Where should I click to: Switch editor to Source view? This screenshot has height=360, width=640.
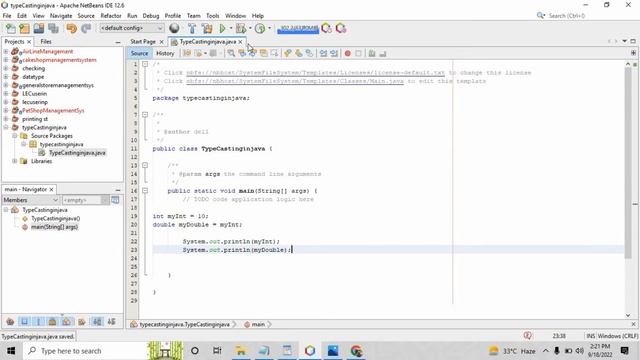139,53
